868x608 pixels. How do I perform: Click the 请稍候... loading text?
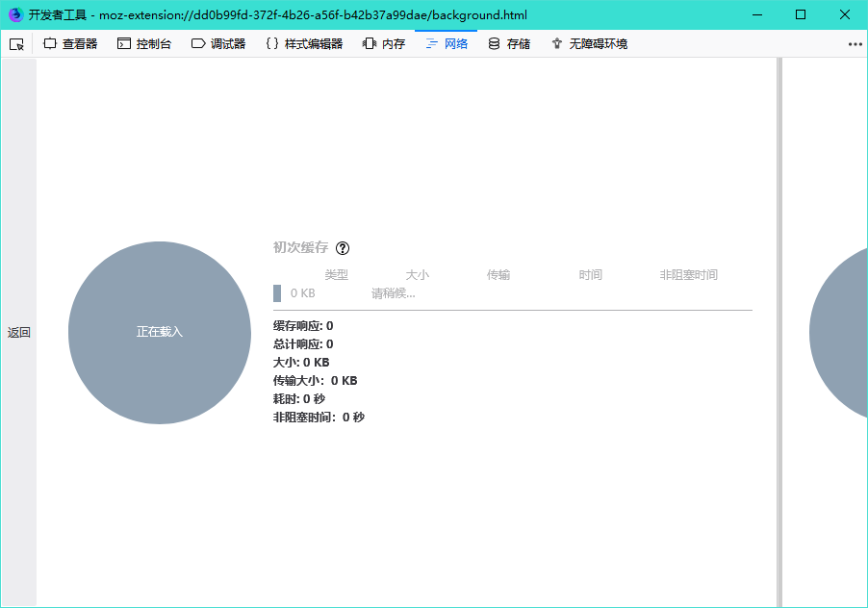(393, 293)
